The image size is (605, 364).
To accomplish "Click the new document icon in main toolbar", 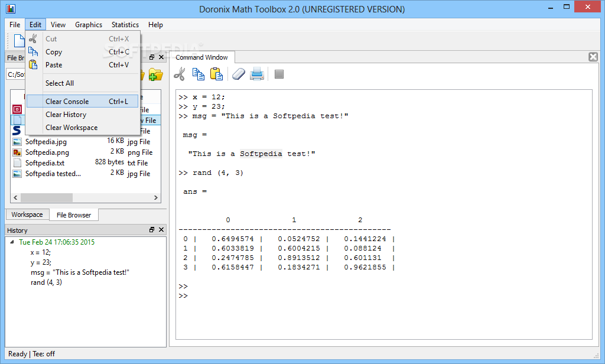I will tap(19, 41).
